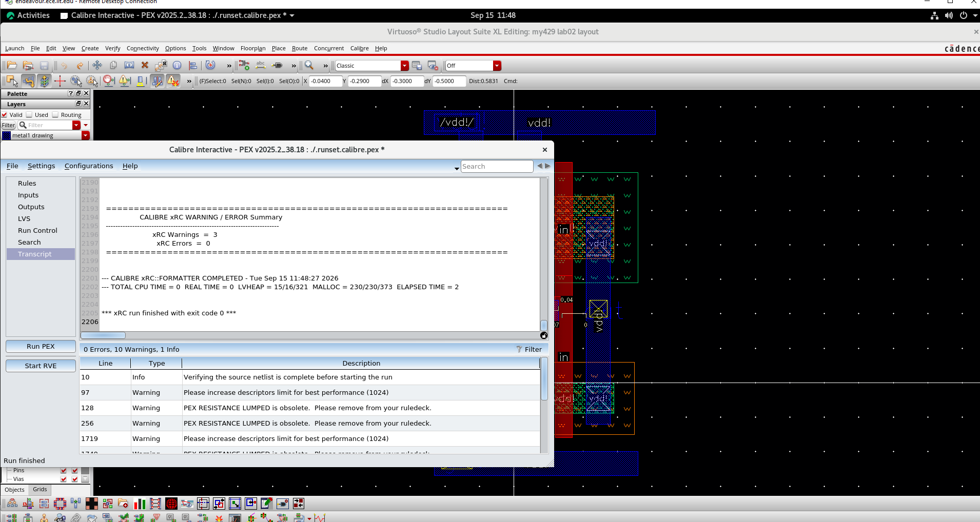Select the Copy tool icon
Viewport: 980px width, 522px height.
tap(113, 65)
